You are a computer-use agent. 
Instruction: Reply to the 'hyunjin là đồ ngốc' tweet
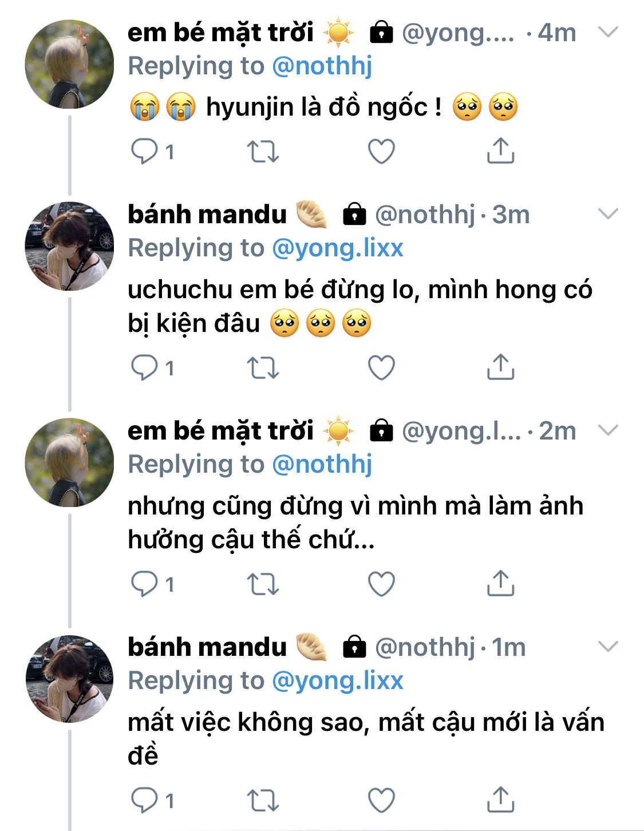pos(144,152)
